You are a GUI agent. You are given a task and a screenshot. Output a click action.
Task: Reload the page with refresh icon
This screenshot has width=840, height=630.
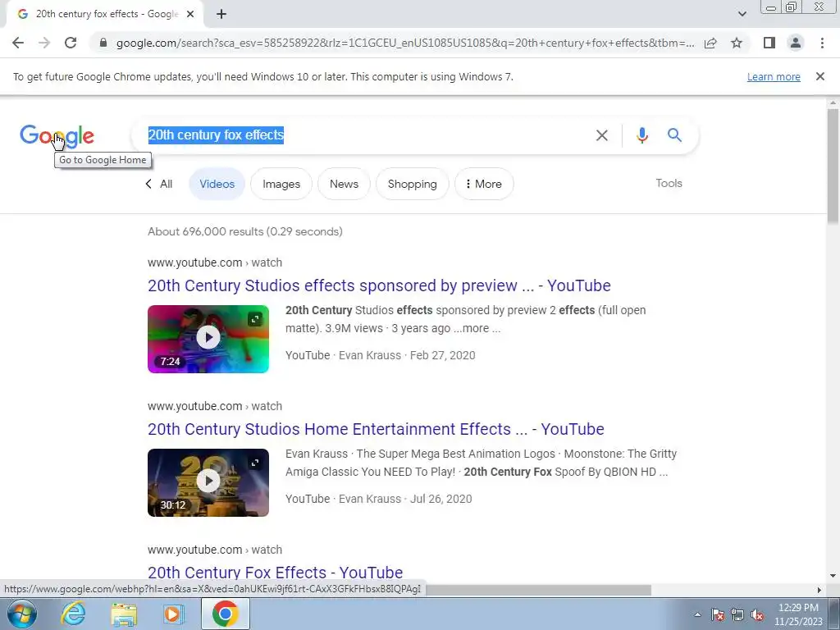71,43
